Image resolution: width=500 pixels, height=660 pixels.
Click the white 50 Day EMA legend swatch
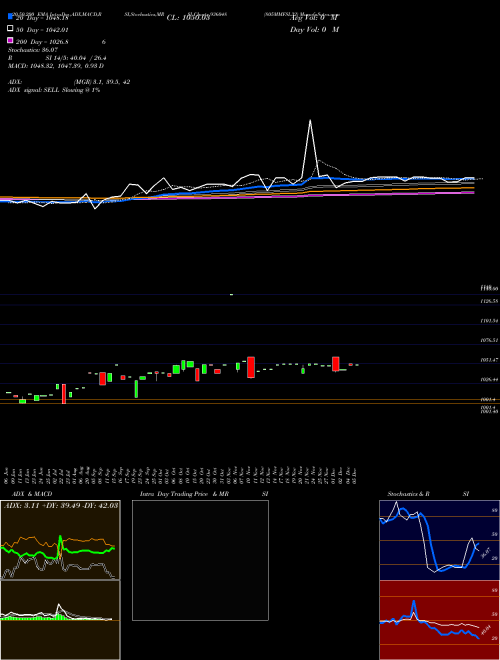click(x=10, y=29)
